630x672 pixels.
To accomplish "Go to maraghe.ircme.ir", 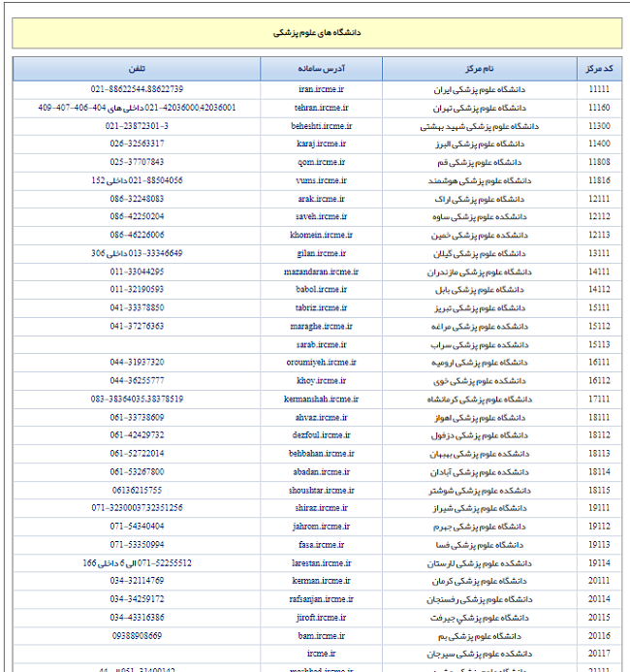I will click(321, 326).
